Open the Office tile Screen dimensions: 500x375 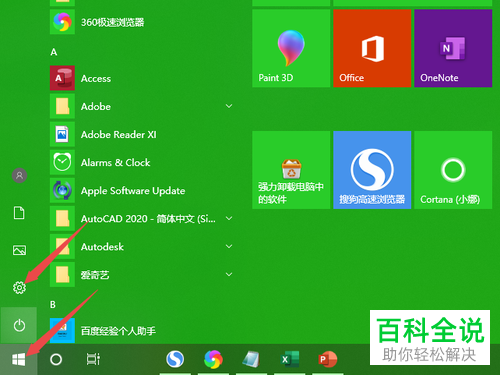(x=372, y=48)
